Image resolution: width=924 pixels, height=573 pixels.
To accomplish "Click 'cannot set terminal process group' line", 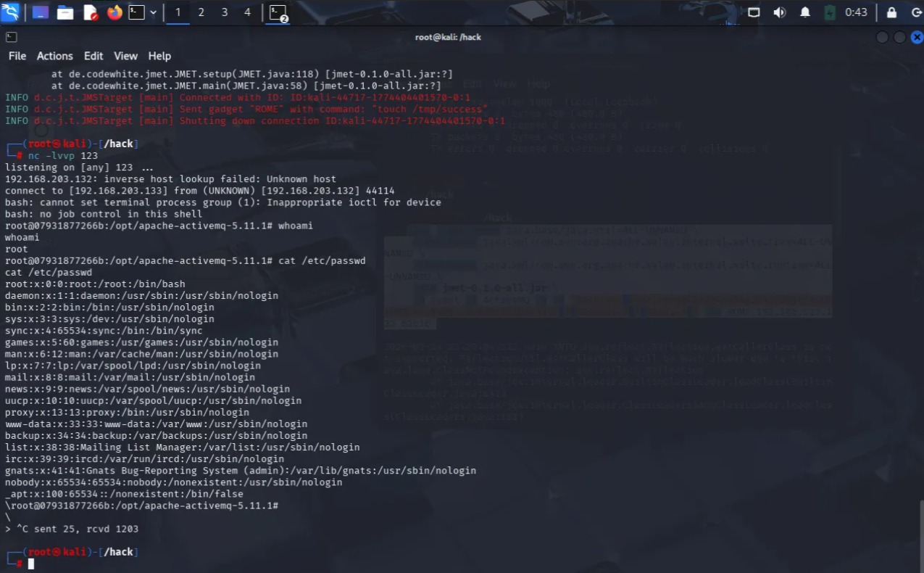I will [x=223, y=202].
